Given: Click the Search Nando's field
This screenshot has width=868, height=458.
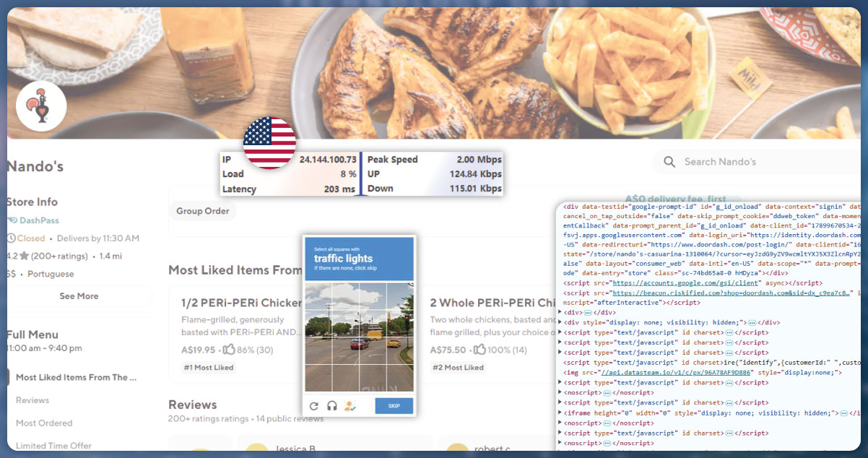Looking at the screenshot, I should click(x=758, y=162).
